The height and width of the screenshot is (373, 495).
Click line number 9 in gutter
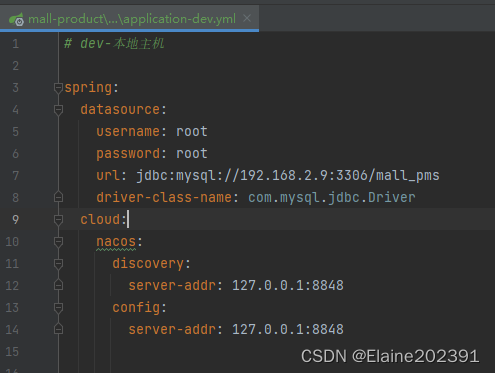(16, 220)
